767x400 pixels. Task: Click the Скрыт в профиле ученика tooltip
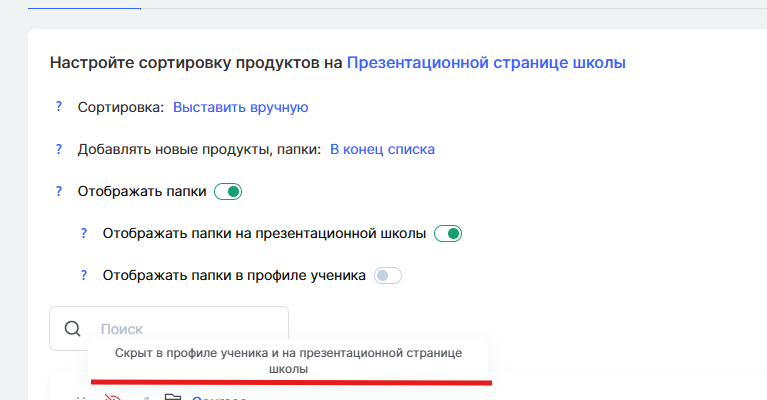click(x=288, y=361)
